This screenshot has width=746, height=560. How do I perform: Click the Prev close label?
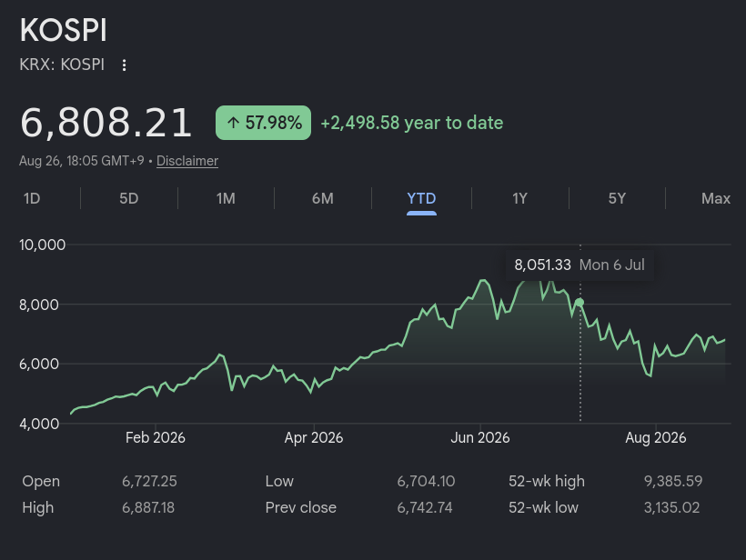301,507
